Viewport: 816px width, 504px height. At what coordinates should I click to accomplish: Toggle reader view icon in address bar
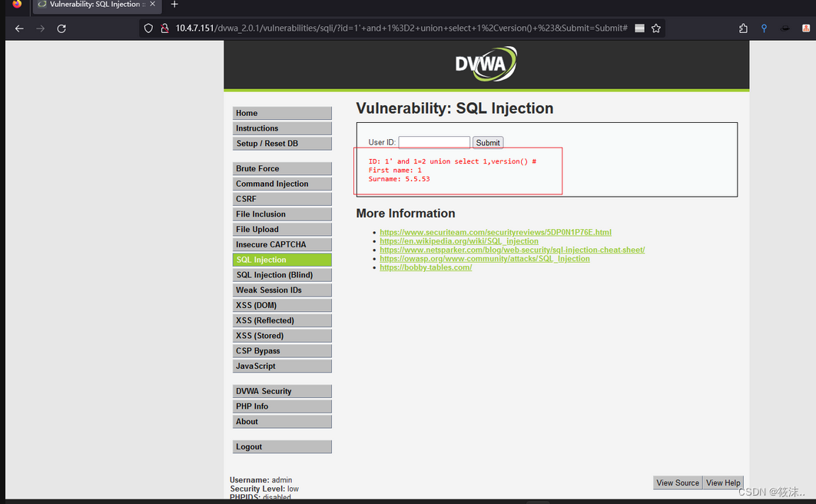639,28
